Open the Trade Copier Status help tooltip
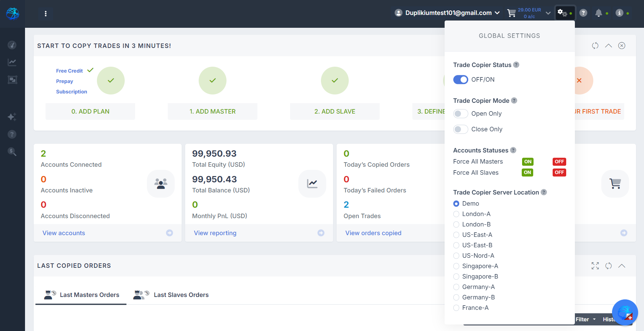The width and height of the screenshot is (644, 331). tap(516, 65)
